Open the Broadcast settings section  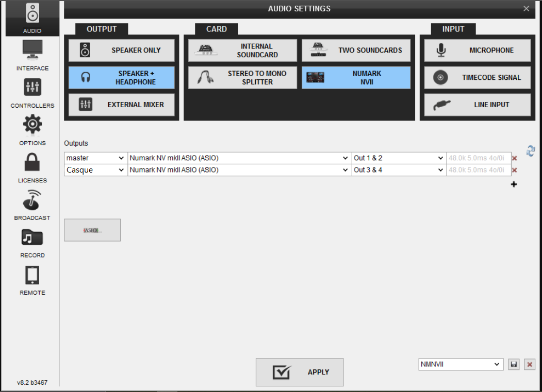pos(32,205)
